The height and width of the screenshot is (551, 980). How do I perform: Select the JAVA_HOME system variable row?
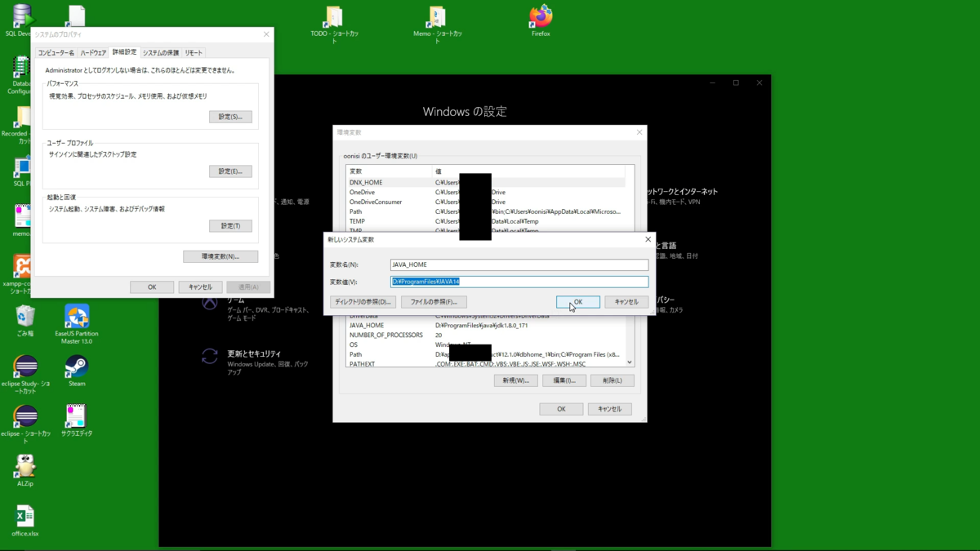[x=486, y=326]
